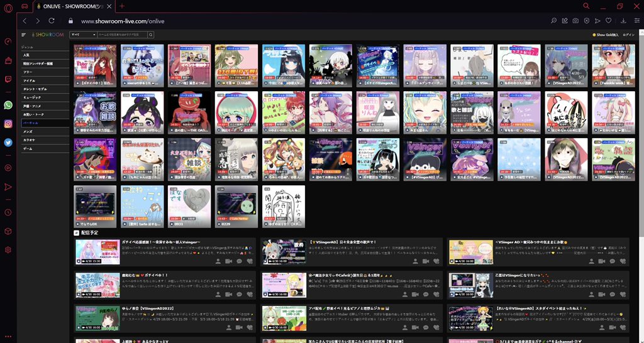Open sidebar Settings gear

click(8, 250)
